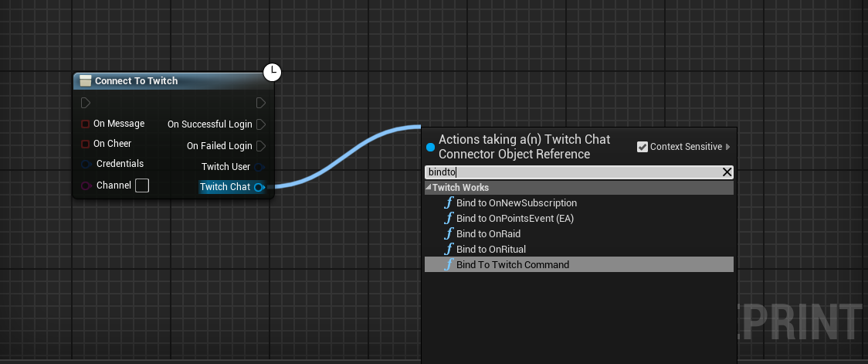Expand the Context Sensitive options arrow
The height and width of the screenshot is (364, 868).
(x=728, y=147)
